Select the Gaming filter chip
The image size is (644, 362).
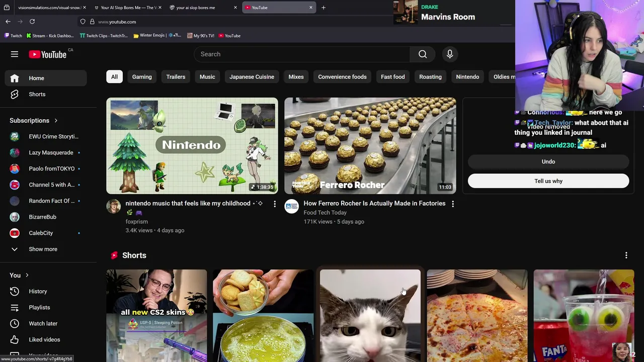point(142,77)
